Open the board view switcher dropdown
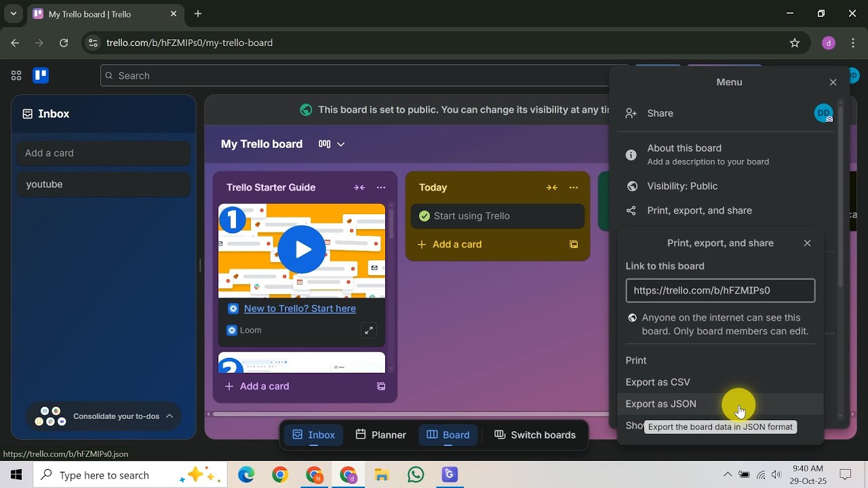 (x=332, y=144)
